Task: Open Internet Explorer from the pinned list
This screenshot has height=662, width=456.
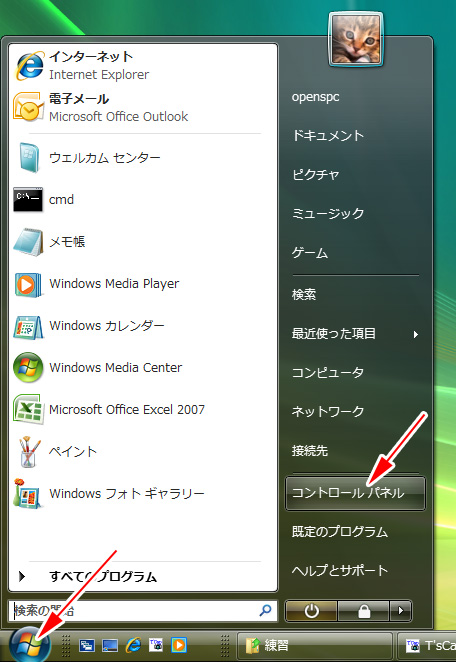Action: click(143, 66)
